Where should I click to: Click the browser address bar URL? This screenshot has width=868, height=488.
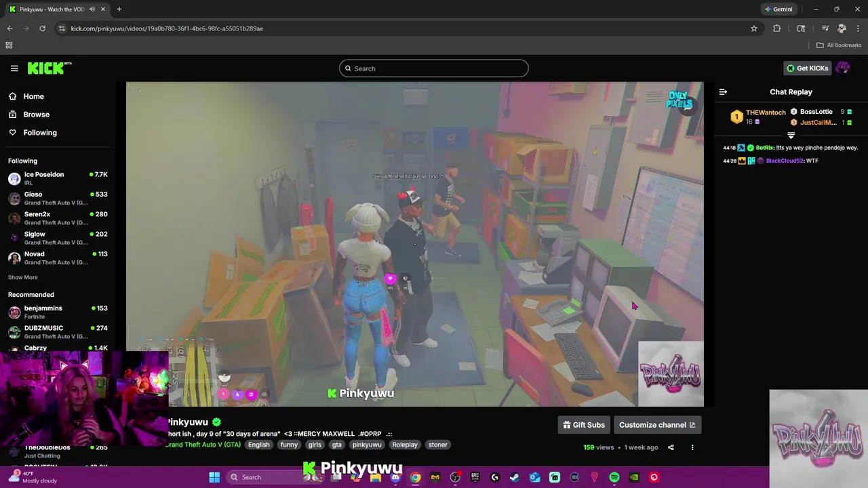[x=167, y=28]
